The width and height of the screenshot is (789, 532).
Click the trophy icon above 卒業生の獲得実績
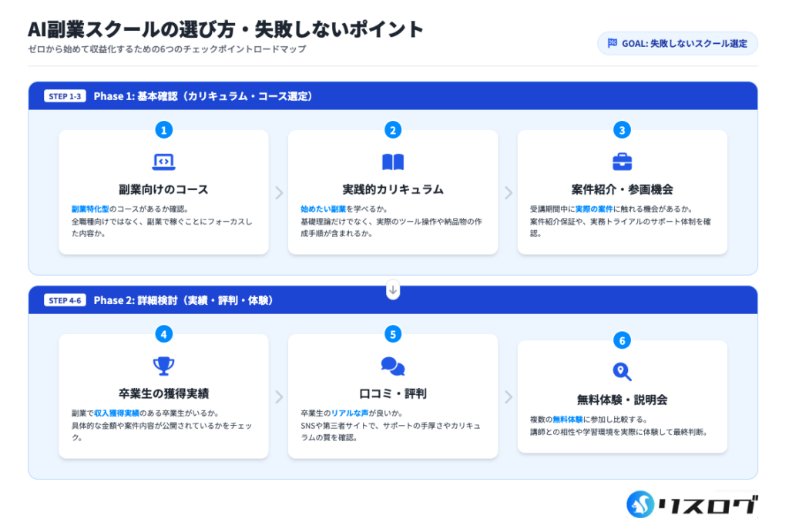(163, 366)
